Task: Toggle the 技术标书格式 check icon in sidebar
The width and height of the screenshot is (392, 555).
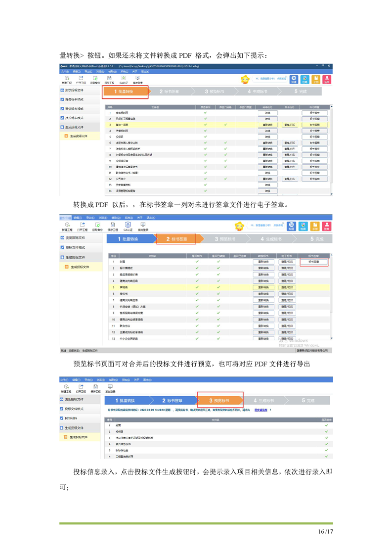Action: (62, 118)
